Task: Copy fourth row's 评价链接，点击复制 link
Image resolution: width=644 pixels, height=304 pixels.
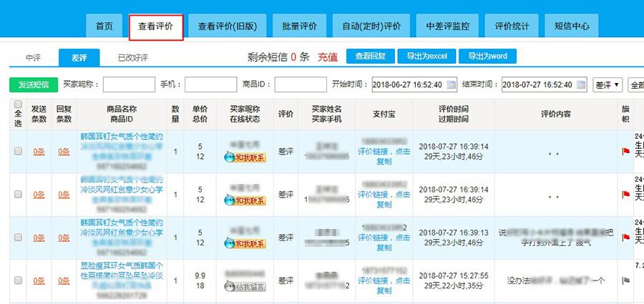Action: pos(384,285)
